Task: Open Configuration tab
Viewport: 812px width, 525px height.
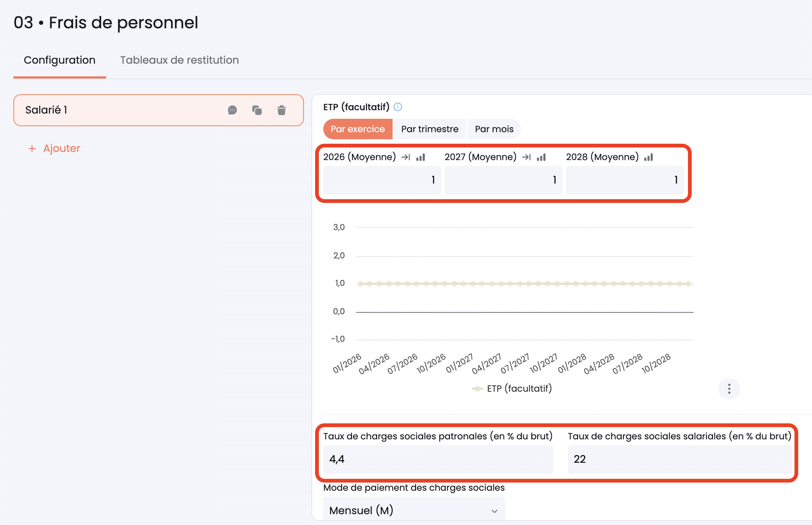Action: pos(60,60)
